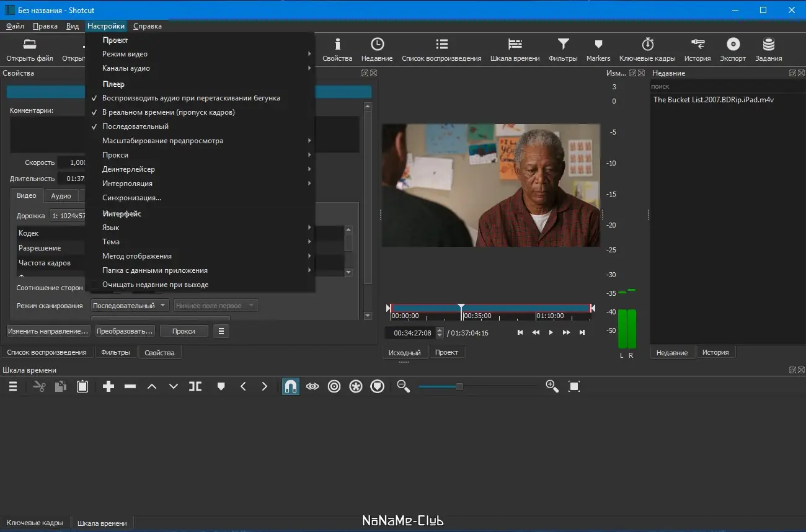
Task: Click the 'Прокси' button in properties
Action: click(x=184, y=331)
